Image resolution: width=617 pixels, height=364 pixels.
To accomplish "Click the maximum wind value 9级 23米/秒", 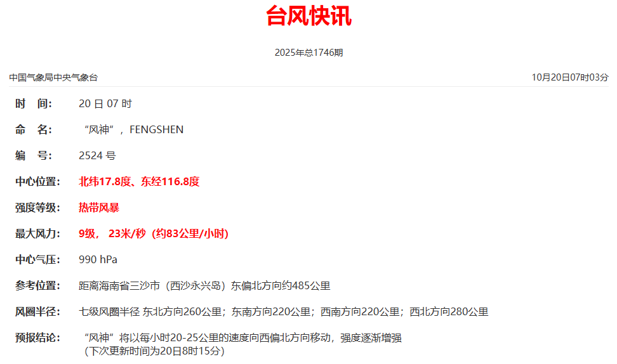I will pyautogui.click(x=154, y=233).
